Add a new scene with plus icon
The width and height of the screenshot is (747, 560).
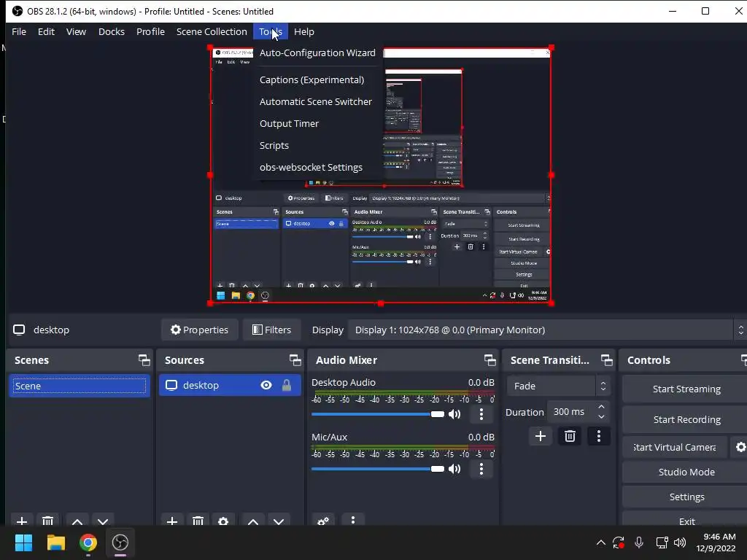pos(22,521)
